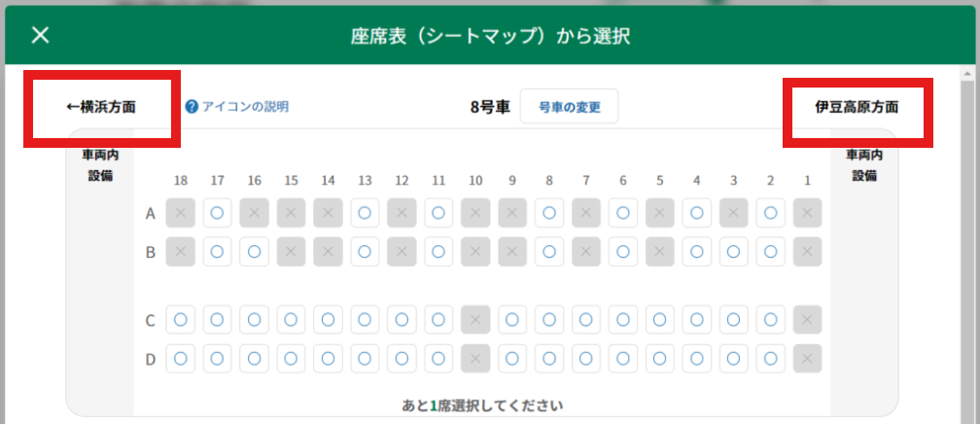Image resolution: width=980 pixels, height=425 pixels.
Task: Open the アイコンの説明 icon legend link
Action: tap(245, 107)
